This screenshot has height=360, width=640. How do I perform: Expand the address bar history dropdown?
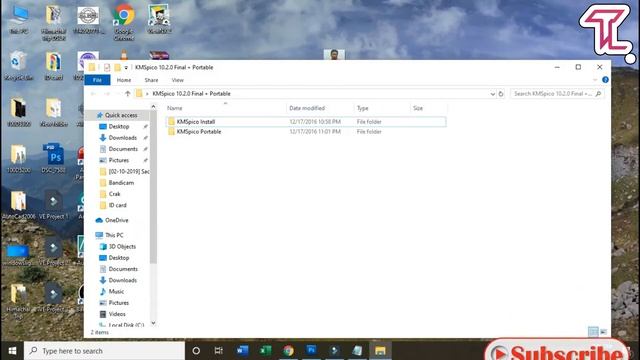click(x=492, y=94)
